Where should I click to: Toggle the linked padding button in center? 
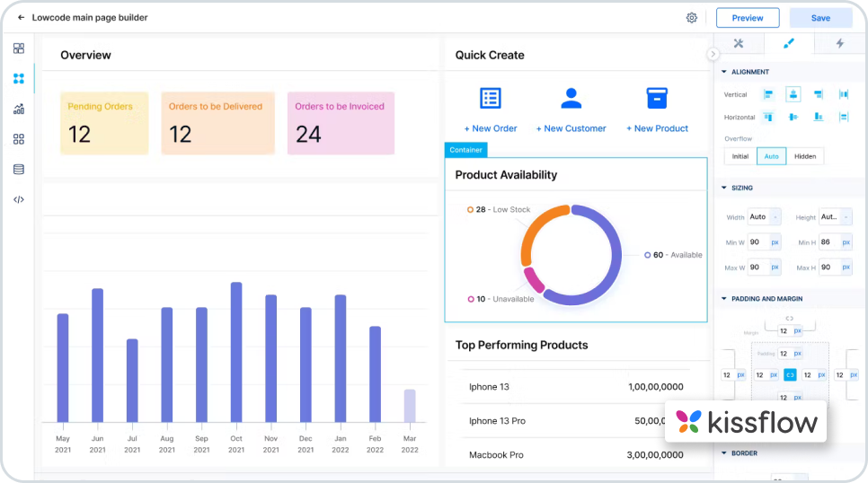tap(790, 374)
